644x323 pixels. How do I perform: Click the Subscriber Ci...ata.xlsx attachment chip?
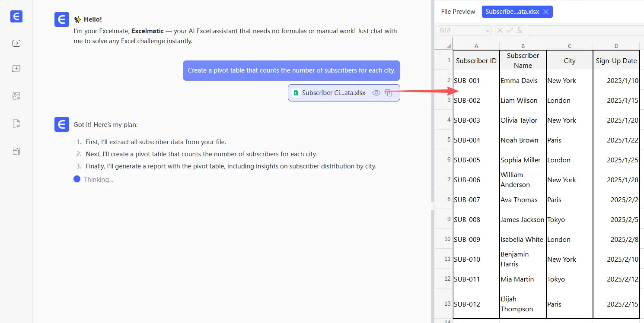point(333,93)
